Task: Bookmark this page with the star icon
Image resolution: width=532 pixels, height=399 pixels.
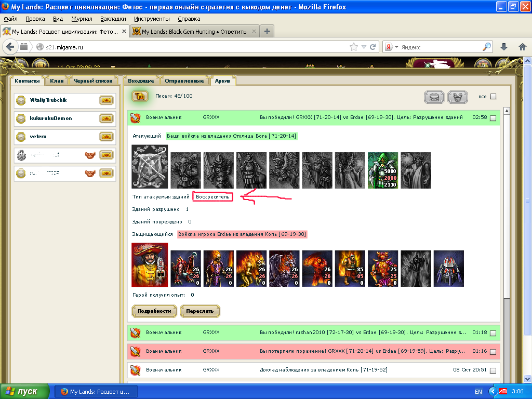Action: [x=354, y=47]
